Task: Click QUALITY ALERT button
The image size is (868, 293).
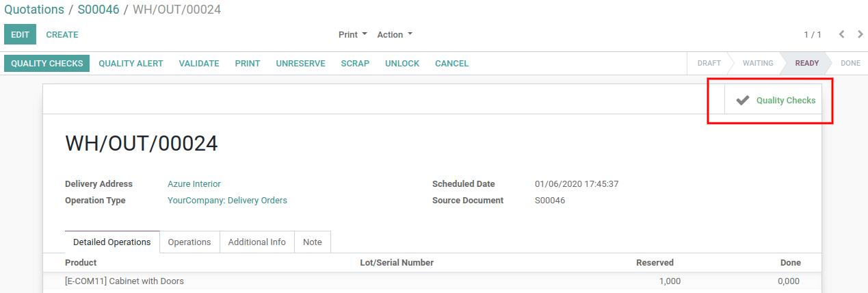Action: pos(131,63)
